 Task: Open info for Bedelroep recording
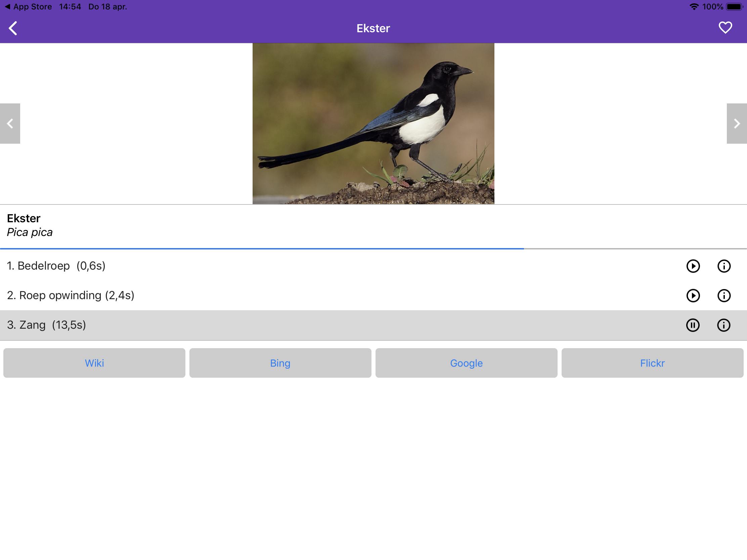pos(724,266)
